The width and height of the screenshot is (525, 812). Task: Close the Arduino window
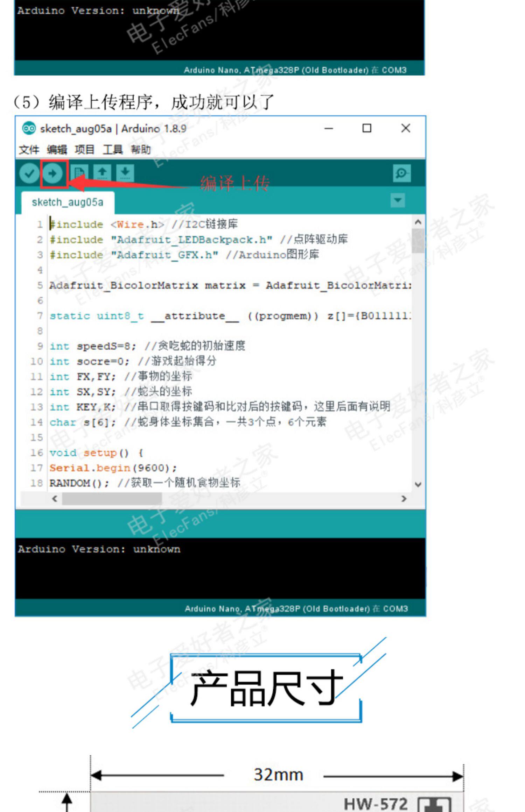(406, 128)
